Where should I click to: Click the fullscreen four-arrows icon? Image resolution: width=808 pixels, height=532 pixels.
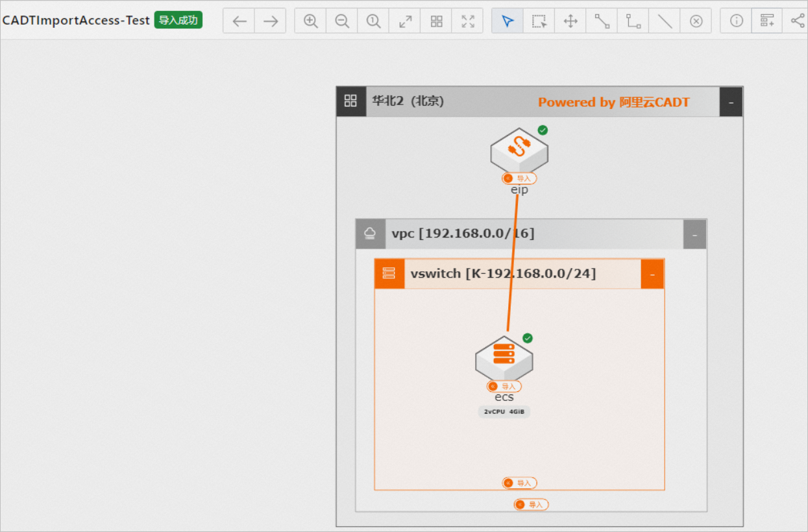pos(468,21)
